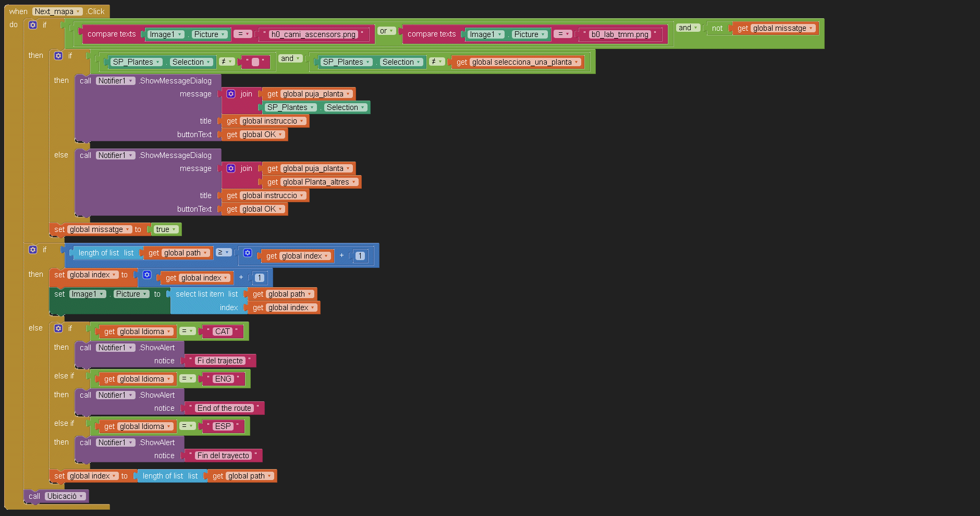Screen dimensions: 980x516
Task: Open gear on join block above SP_Plantes Selection
Action: point(231,94)
